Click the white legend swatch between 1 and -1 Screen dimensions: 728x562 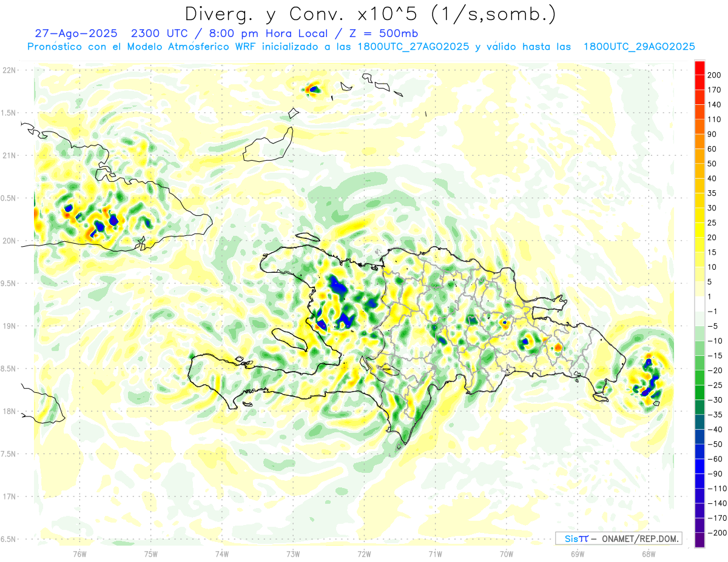(x=699, y=304)
